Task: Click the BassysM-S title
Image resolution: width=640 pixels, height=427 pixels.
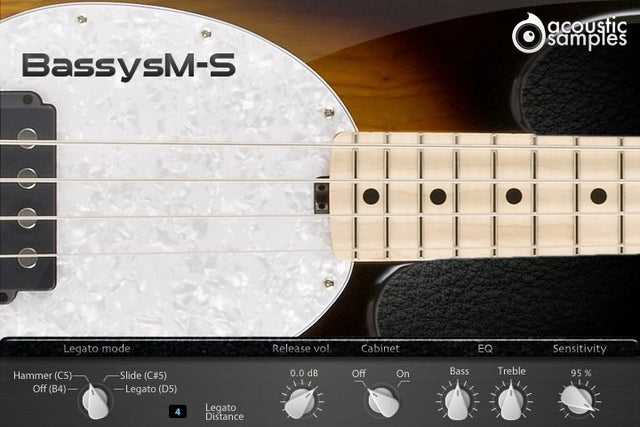Action: click(x=128, y=65)
